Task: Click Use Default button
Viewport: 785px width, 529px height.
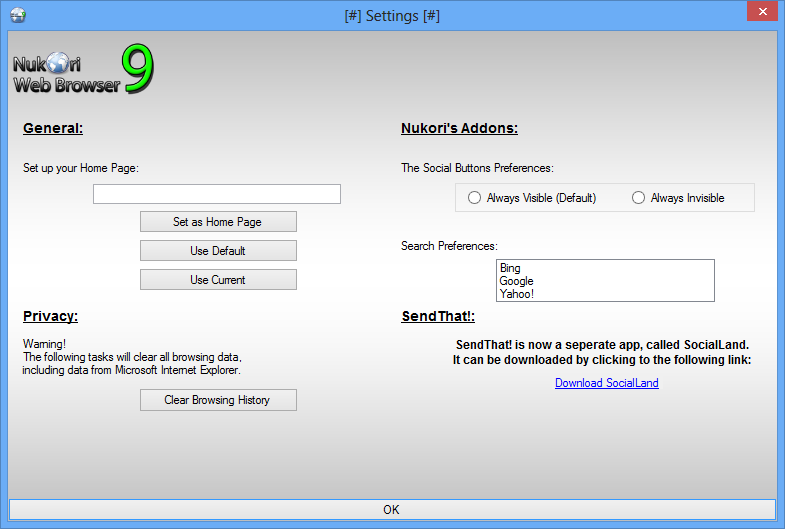Action: (x=218, y=251)
